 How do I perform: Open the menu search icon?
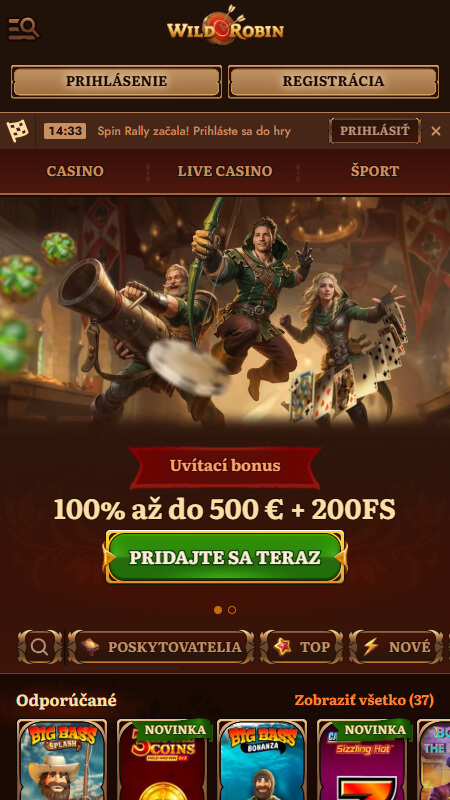[23, 29]
